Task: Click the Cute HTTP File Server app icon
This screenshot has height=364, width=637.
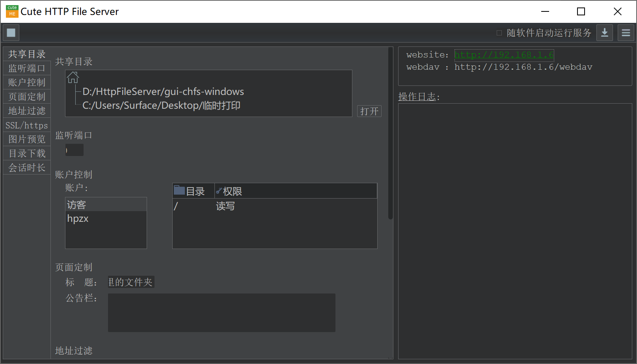Action: click(12, 11)
